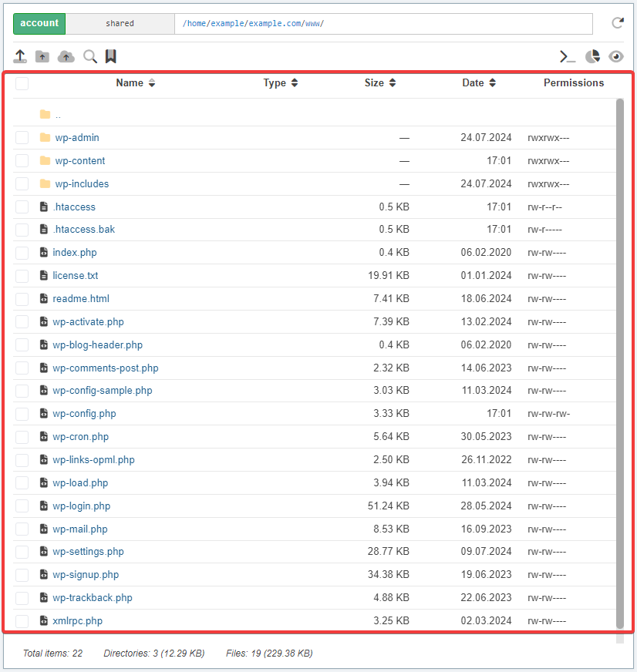
Task: Check the select-all checkbox in header
Action: (22, 83)
